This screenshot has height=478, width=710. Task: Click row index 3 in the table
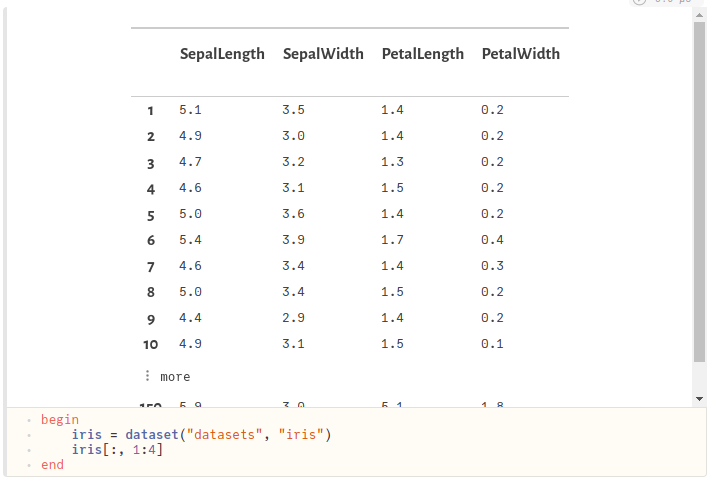coord(151,163)
